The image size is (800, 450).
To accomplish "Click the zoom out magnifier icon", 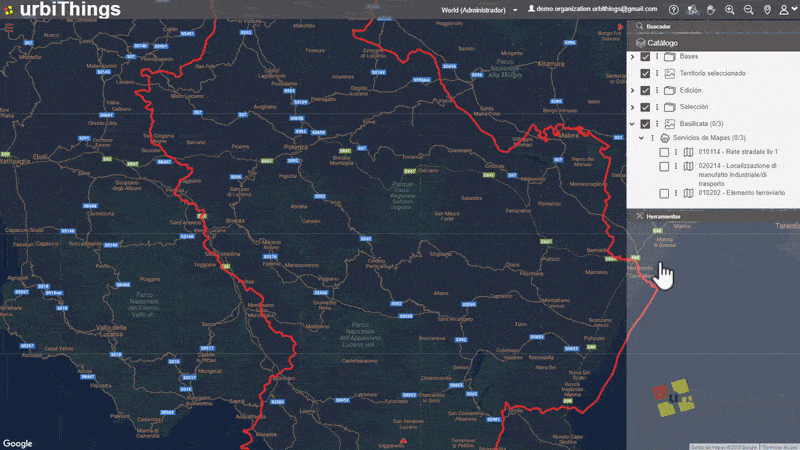I will click(748, 10).
